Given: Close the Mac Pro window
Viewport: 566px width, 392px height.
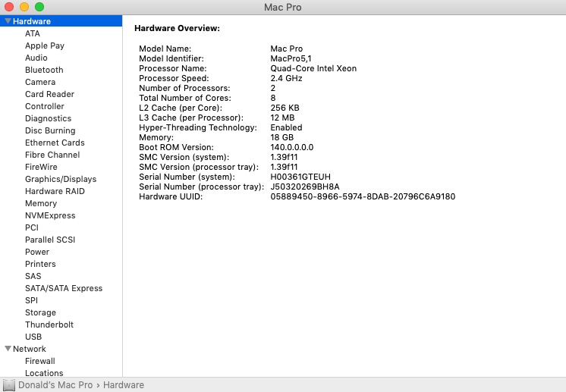Looking at the screenshot, I should (8, 7).
